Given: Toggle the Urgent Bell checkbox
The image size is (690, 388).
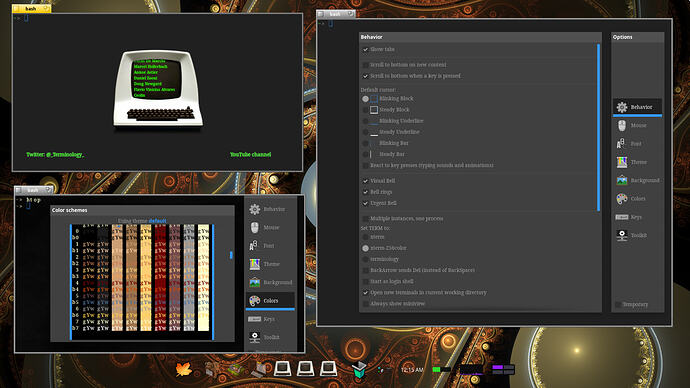Looking at the screenshot, I should pos(365,203).
